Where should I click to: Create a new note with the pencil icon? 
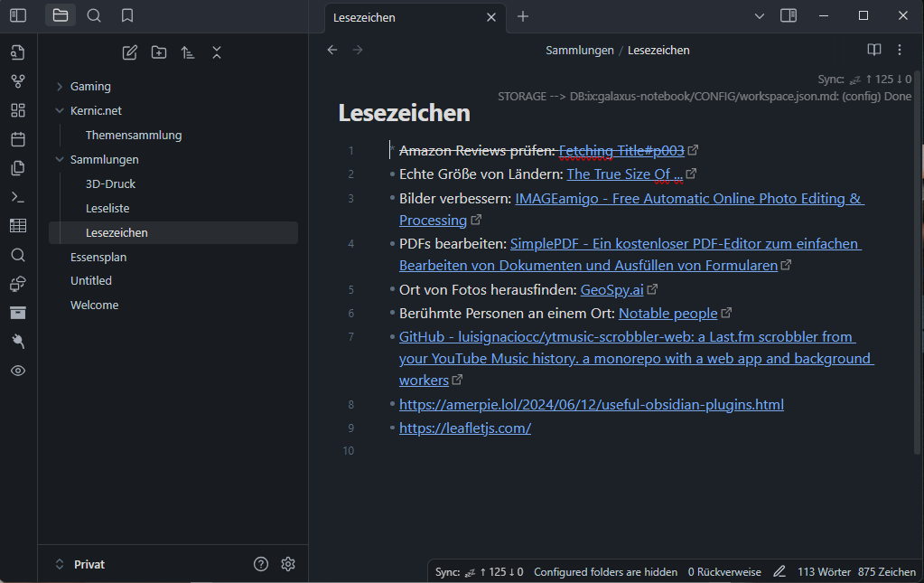pyautogui.click(x=129, y=52)
